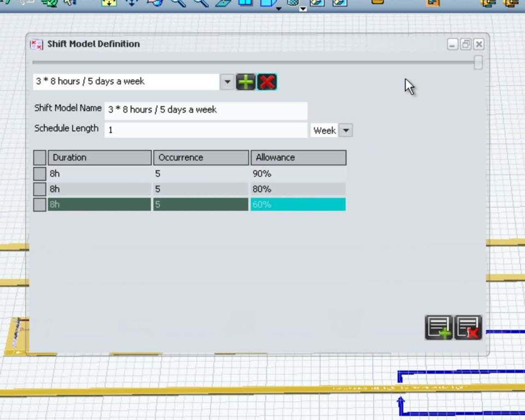Open the shift model selection dropdown arrow
The height and width of the screenshot is (420, 525).
click(x=227, y=81)
